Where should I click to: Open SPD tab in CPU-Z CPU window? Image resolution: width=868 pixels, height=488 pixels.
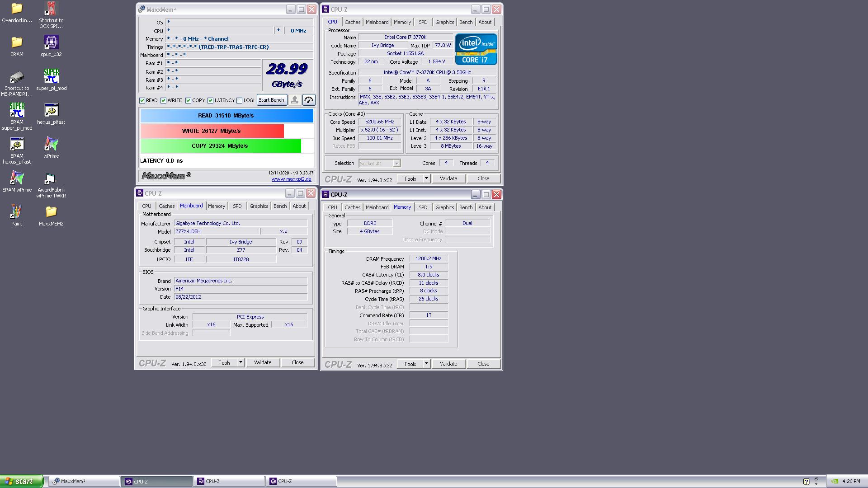(423, 22)
